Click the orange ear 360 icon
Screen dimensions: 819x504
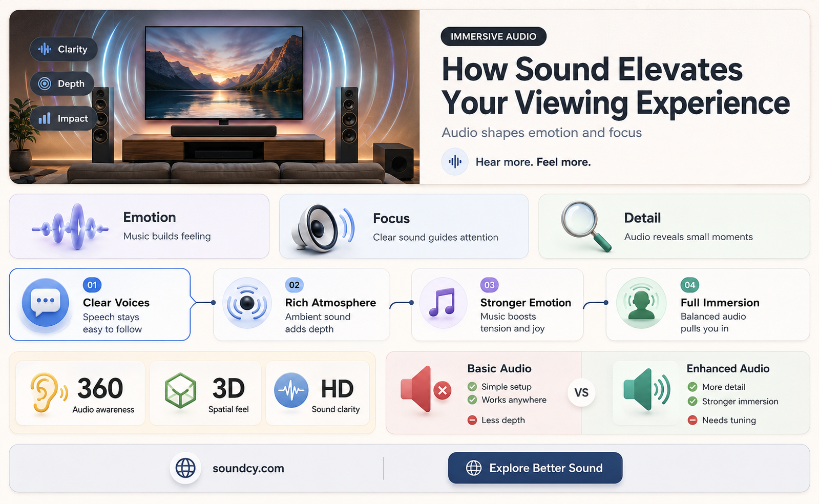[48, 392]
